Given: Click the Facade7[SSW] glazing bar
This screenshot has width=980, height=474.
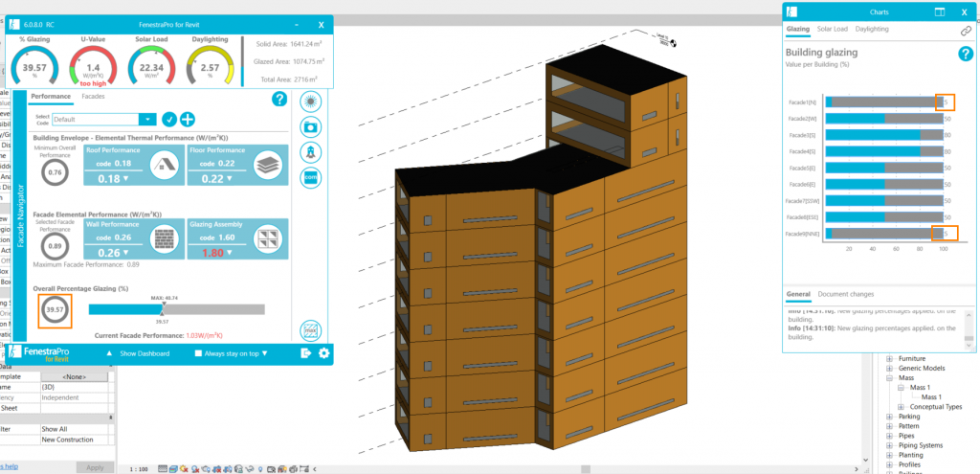Looking at the screenshot, I should (x=883, y=200).
